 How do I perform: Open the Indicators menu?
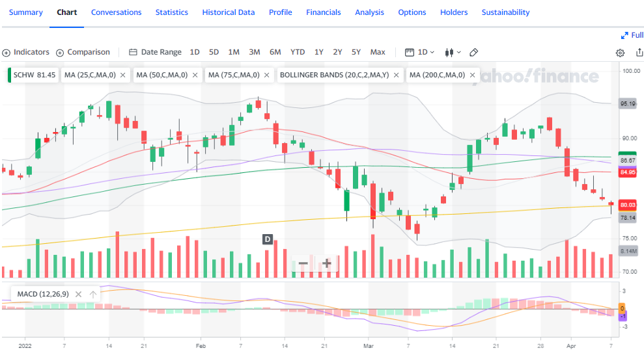pyautogui.click(x=26, y=52)
